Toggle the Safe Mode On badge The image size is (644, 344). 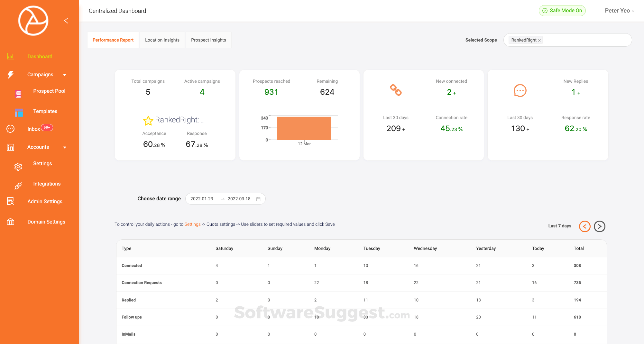click(562, 11)
